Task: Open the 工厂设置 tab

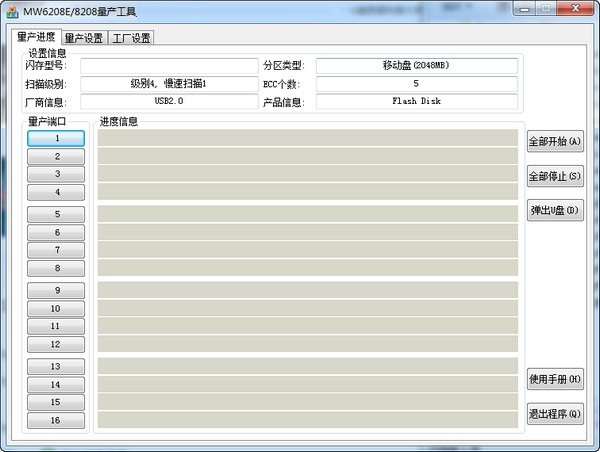Action: click(x=130, y=38)
